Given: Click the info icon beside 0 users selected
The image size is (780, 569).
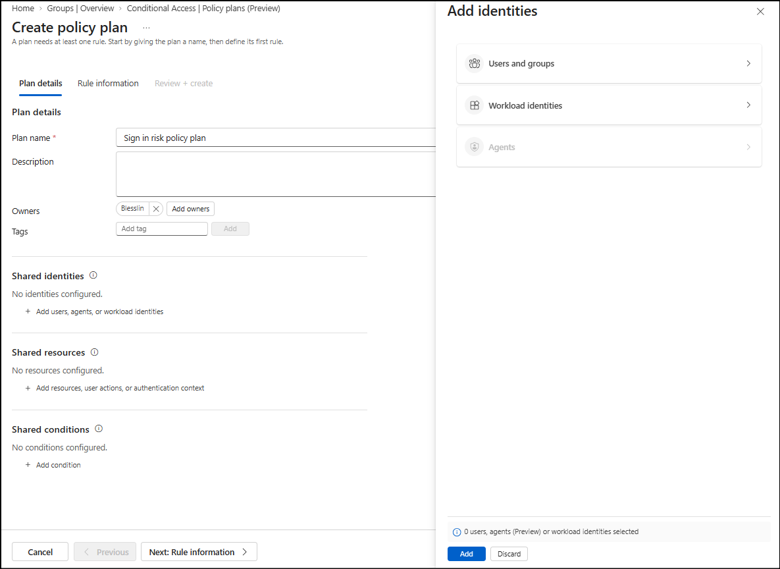Looking at the screenshot, I should [x=456, y=532].
